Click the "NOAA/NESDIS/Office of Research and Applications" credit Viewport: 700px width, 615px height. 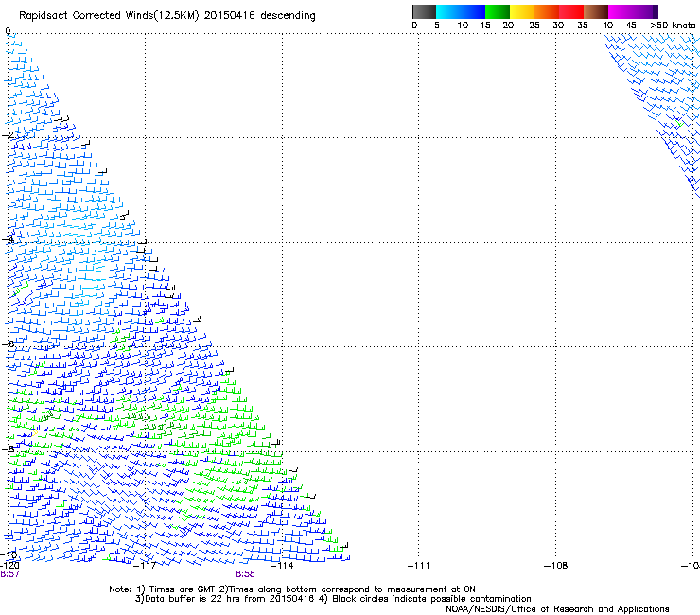557,609
